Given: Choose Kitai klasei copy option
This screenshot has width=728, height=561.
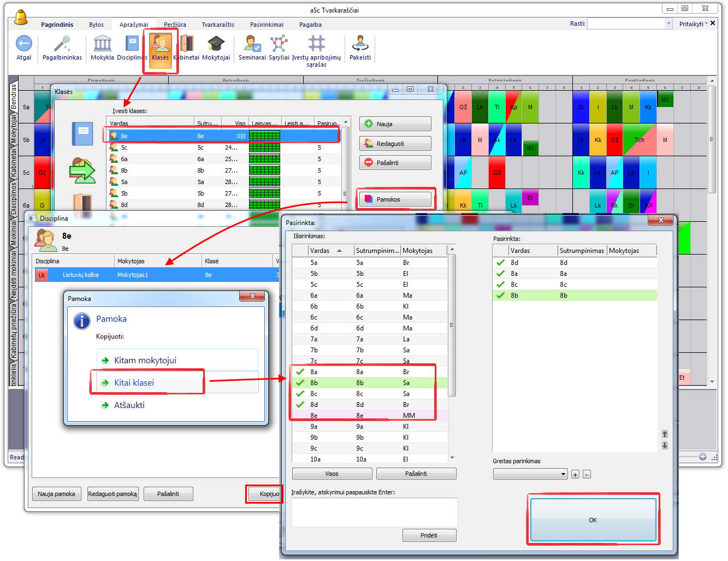Looking at the screenshot, I should pos(134,383).
